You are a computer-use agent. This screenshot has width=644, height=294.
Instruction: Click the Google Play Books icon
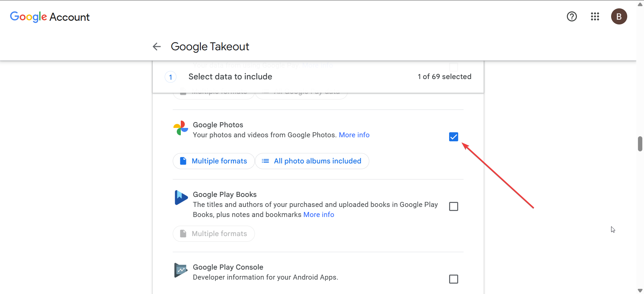(181, 198)
